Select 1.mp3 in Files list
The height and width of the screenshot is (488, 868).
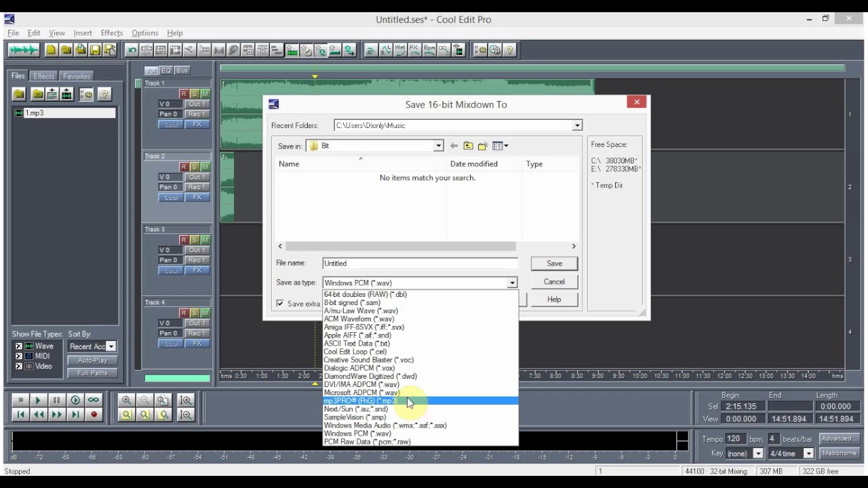64,113
